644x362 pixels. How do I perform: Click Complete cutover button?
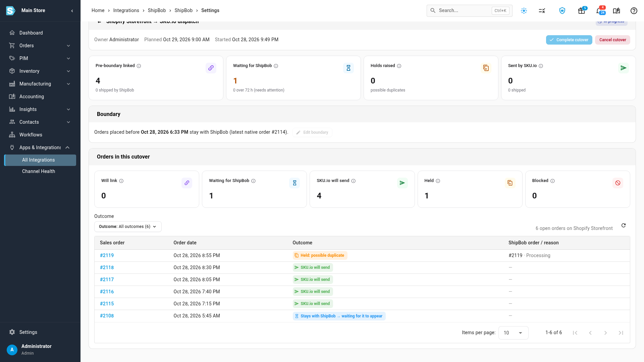[569, 40]
